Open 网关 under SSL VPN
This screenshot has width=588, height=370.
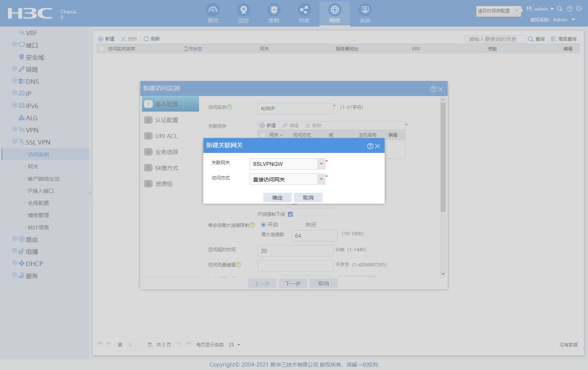click(x=33, y=167)
